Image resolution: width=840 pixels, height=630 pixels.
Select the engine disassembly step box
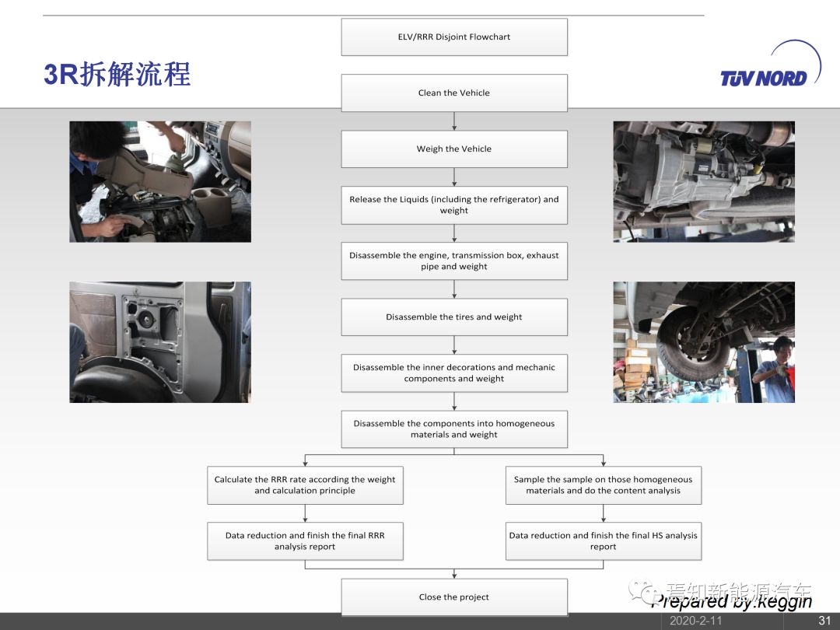click(x=454, y=261)
